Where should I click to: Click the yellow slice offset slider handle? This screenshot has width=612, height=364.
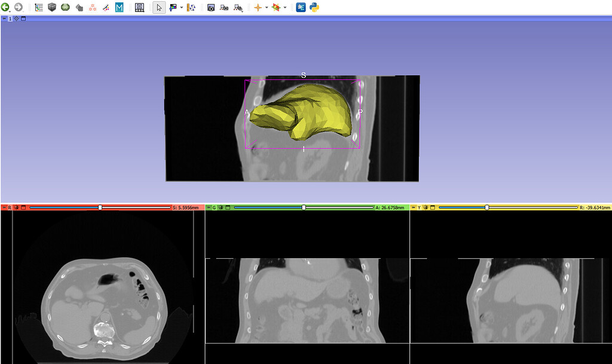coord(487,207)
